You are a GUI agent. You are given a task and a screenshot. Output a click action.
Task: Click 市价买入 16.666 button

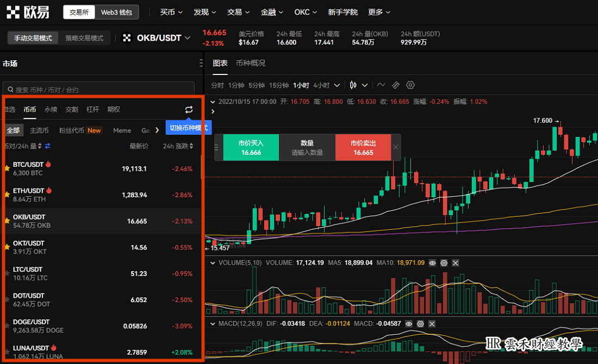251,148
